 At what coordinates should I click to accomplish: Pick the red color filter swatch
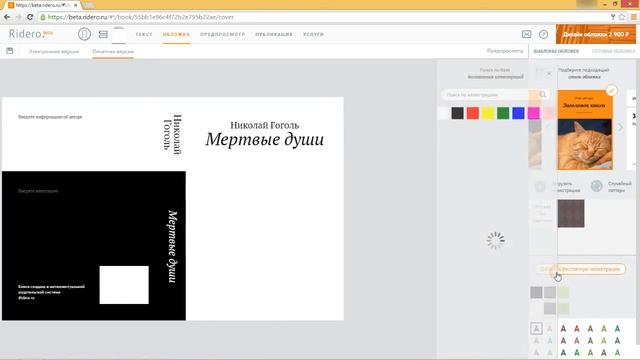(473, 113)
